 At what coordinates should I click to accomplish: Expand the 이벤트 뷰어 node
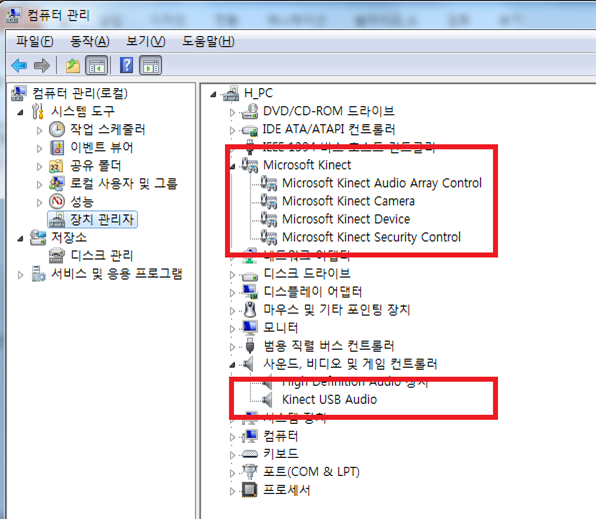coord(39,148)
